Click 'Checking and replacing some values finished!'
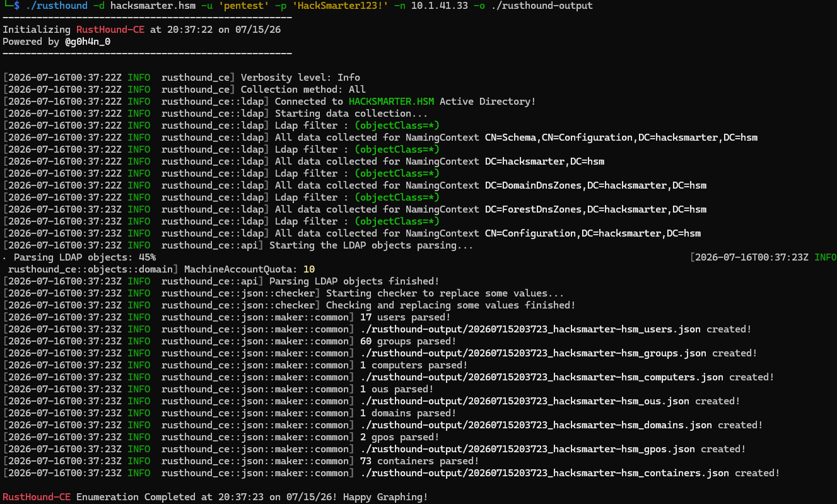837x504 pixels. click(450, 305)
